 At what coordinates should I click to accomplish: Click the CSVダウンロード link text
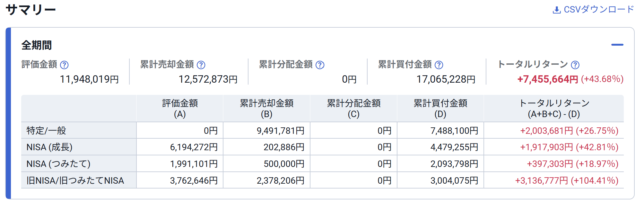(x=599, y=10)
